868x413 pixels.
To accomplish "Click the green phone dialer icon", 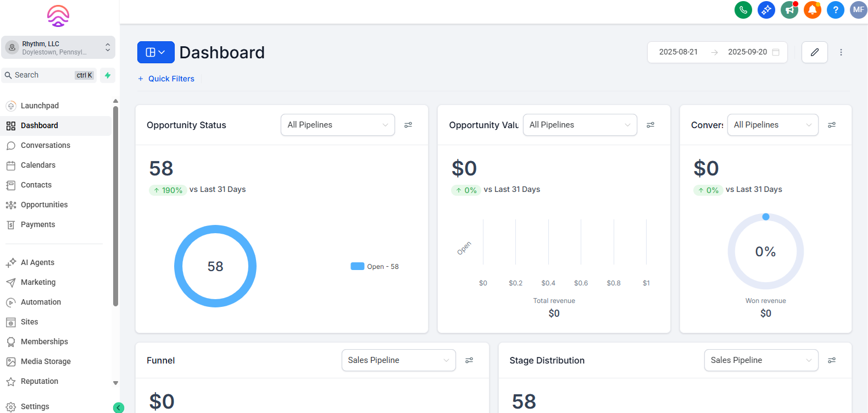I will [x=743, y=10].
